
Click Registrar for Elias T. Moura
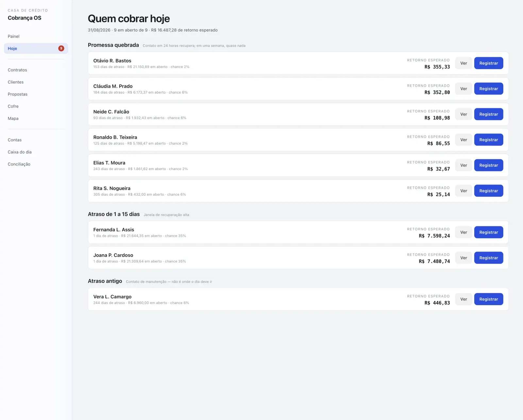(x=489, y=165)
